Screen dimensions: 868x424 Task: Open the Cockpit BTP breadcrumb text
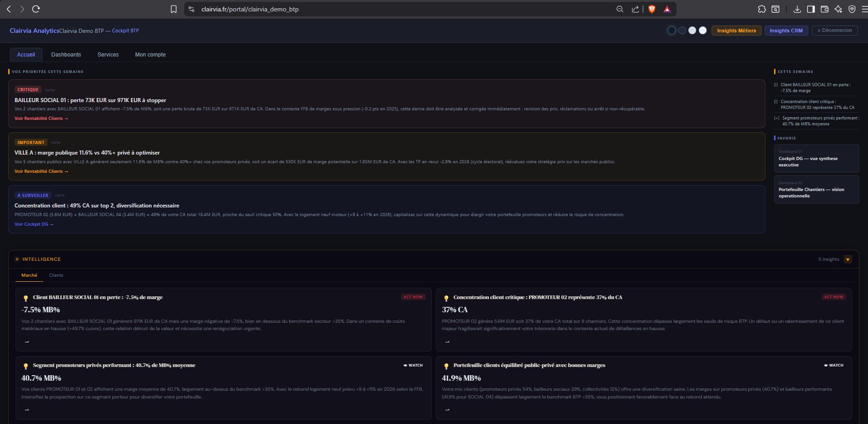pos(125,31)
